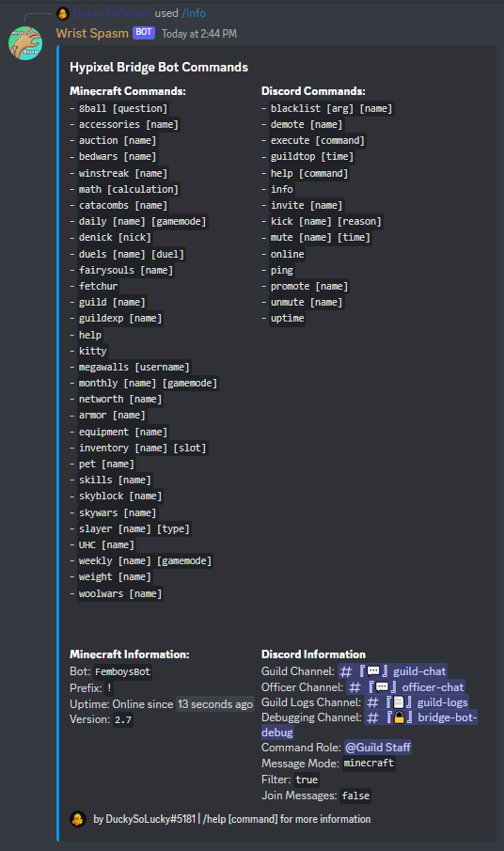
Task: Click the lock emoji in bridge-bot-debug channel
Action: click(x=400, y=717)
